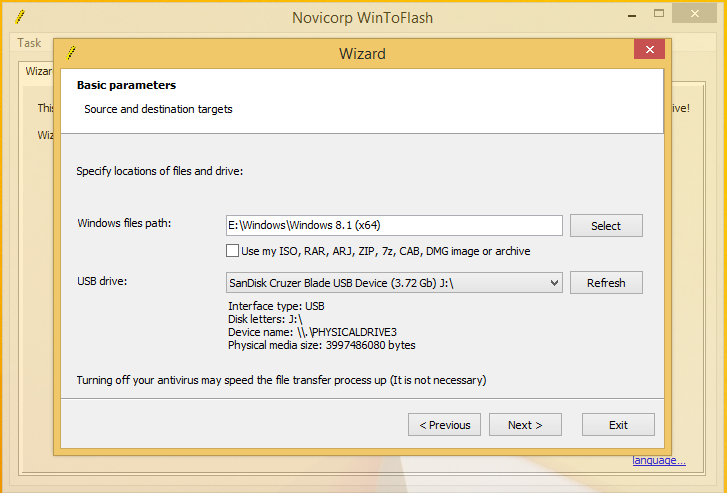
Task: Click 'Specify locations of files and drive:' text
Action: pyautogui.click(x=159, y=171)
